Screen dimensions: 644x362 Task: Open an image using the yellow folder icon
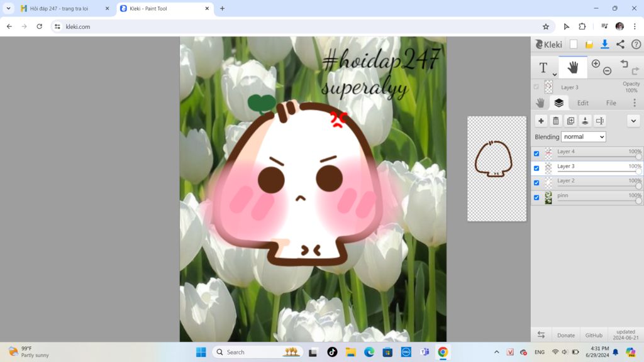589,45
